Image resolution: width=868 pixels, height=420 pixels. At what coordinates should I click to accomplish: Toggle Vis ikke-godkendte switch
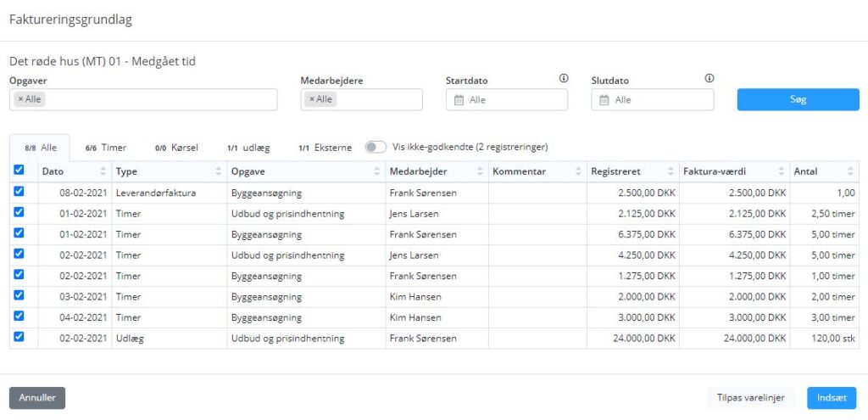pyautogui.click(x=376, y=147)
